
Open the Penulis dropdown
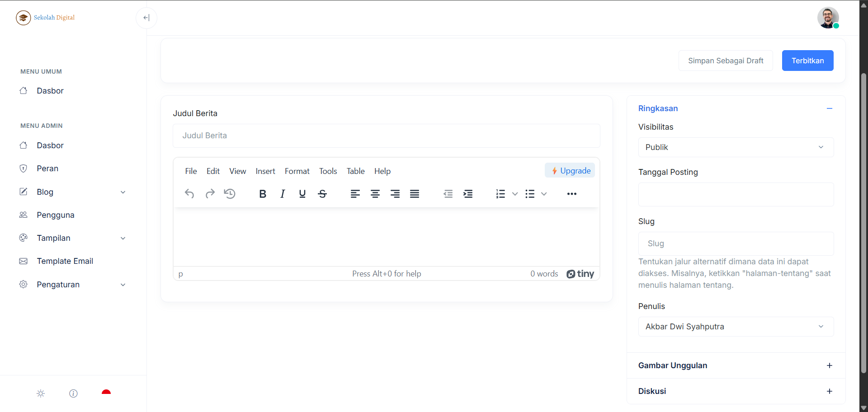point(736,327)
